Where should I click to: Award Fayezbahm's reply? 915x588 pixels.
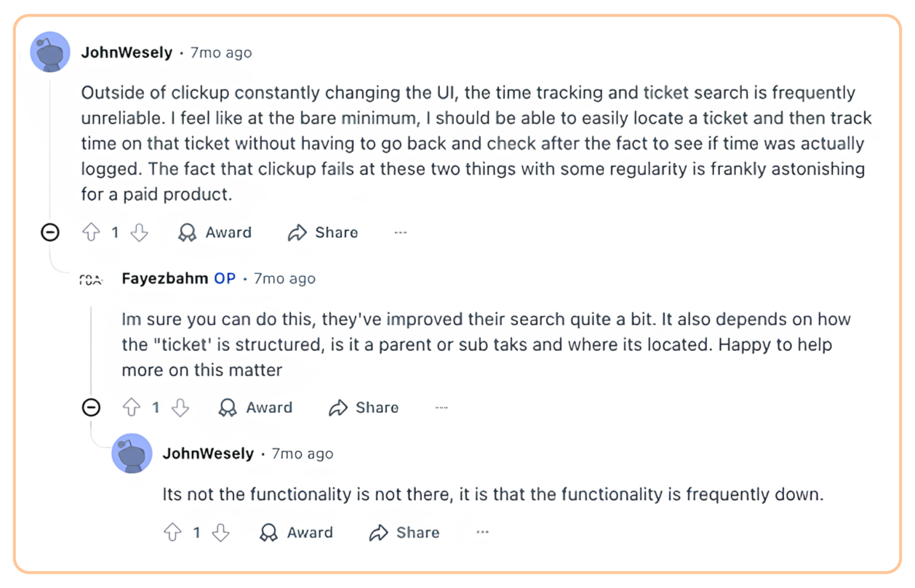click(255, 407)
